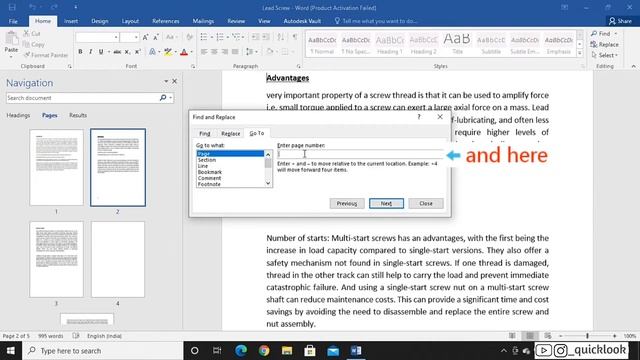Click the Next button in dialog
The height and width of the screenshot is (360, 640).
pos(386,203)
